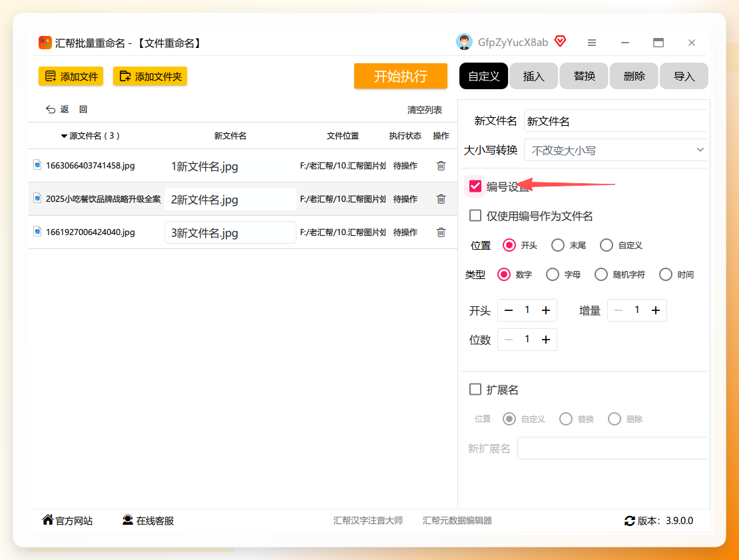Select 时间 type radio button

666,274
